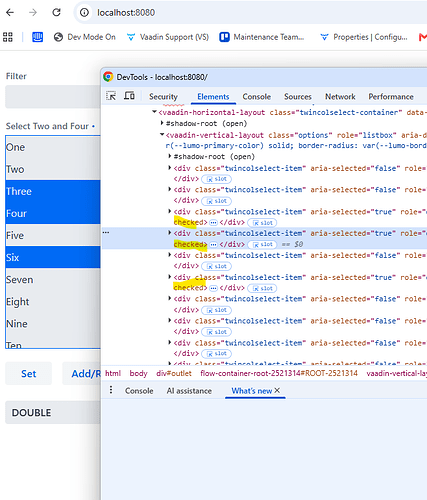Viewport: 427px width, 500px height.
Task: Deselect the highlighted Three item
Action: (x=53, y=191)
